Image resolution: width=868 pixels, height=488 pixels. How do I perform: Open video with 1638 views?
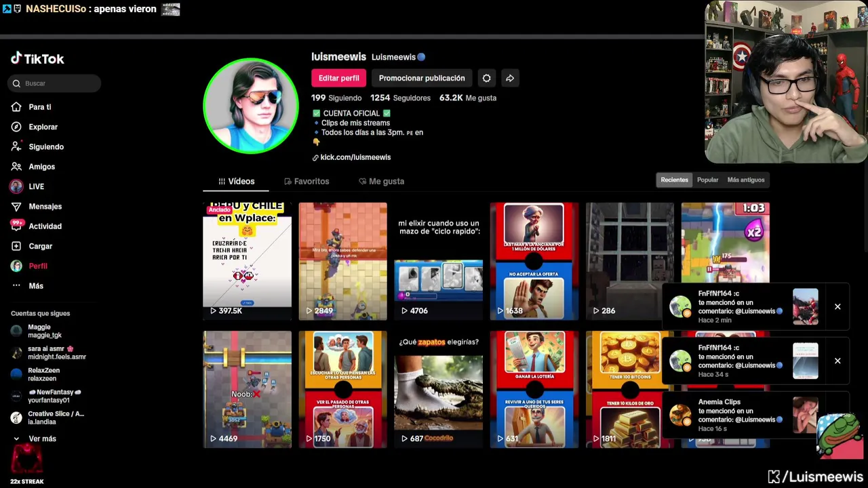point(534,261)
